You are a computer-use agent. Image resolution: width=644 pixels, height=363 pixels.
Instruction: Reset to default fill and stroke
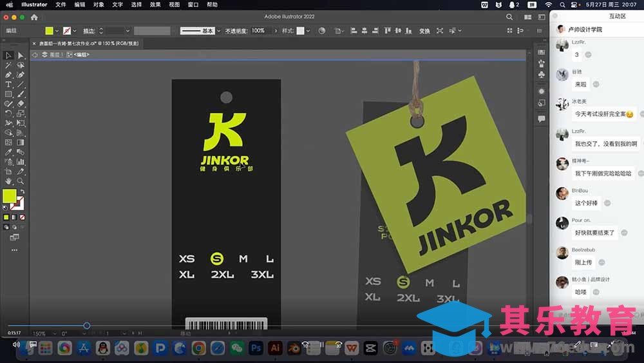coord(5,208)
